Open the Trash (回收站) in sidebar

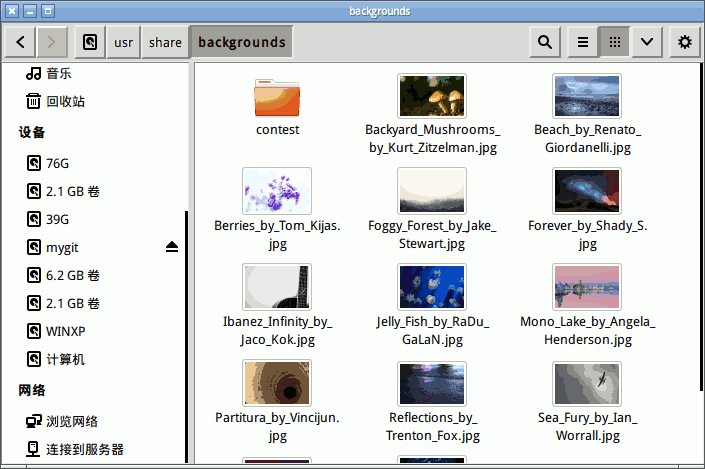pyautogui.click(x=55, y=101)
